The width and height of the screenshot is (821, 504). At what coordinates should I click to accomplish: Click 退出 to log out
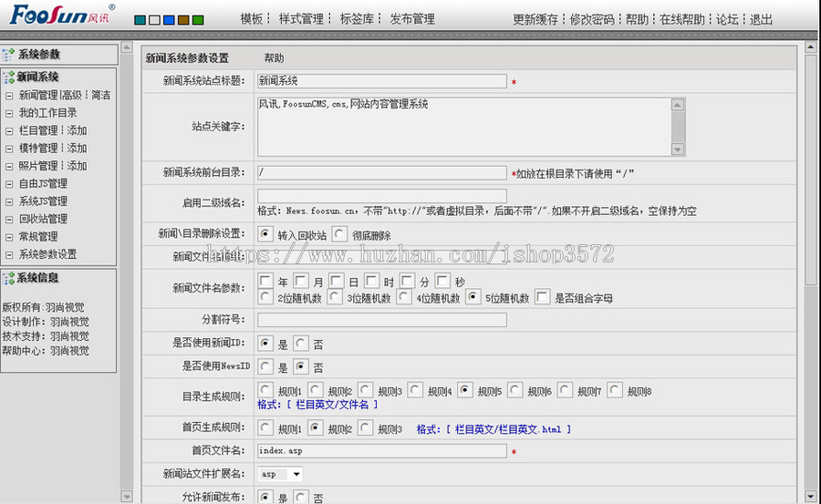click(x=761, y=20)
